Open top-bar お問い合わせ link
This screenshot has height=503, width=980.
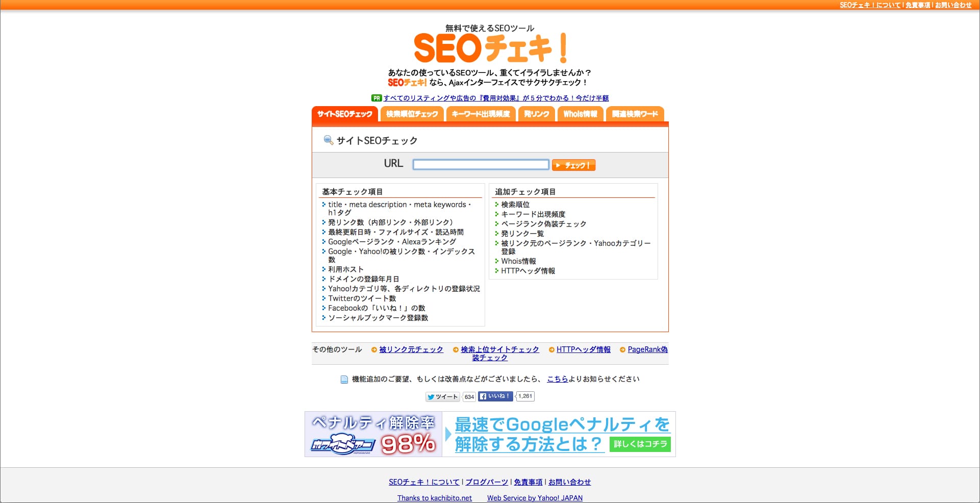(x=953, y=5)
